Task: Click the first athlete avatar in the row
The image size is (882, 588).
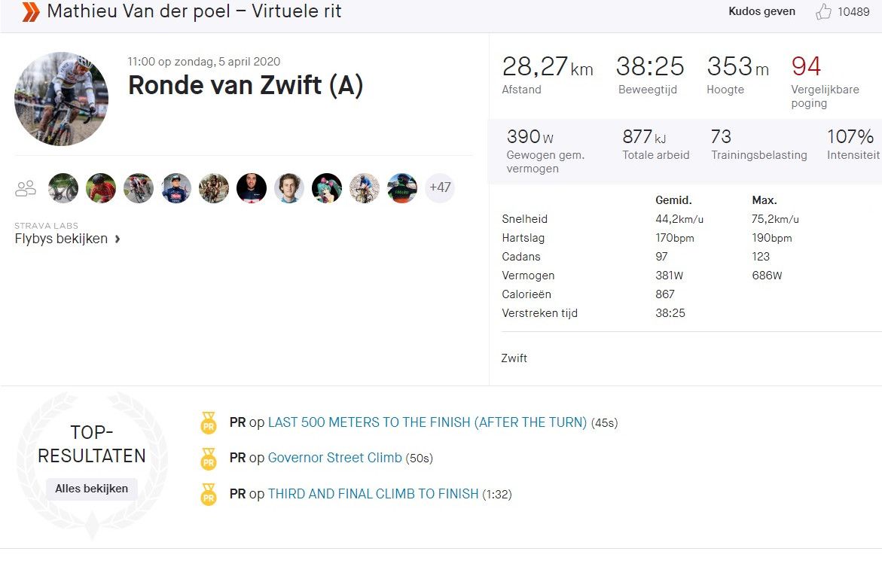Action: click(63, 188)
